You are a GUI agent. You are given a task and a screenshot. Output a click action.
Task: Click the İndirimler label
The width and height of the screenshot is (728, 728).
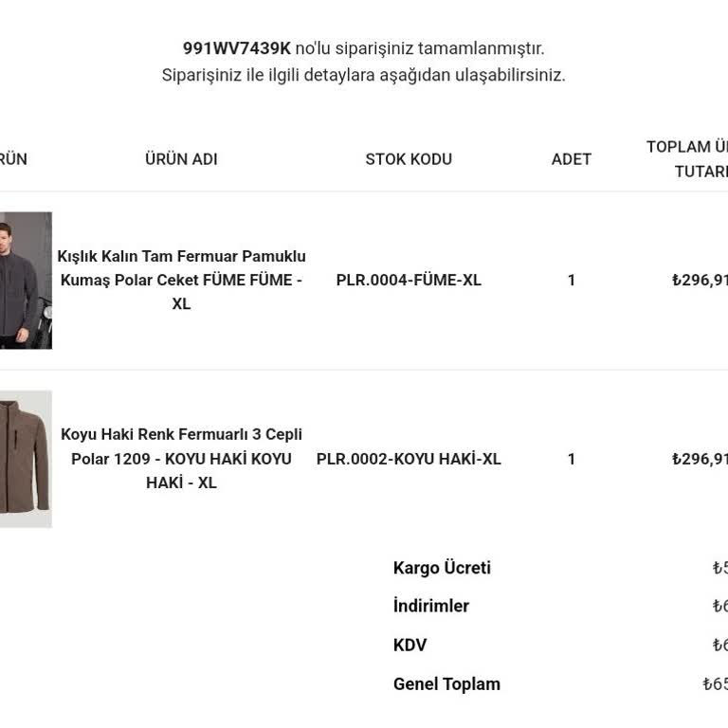[431, 607]
